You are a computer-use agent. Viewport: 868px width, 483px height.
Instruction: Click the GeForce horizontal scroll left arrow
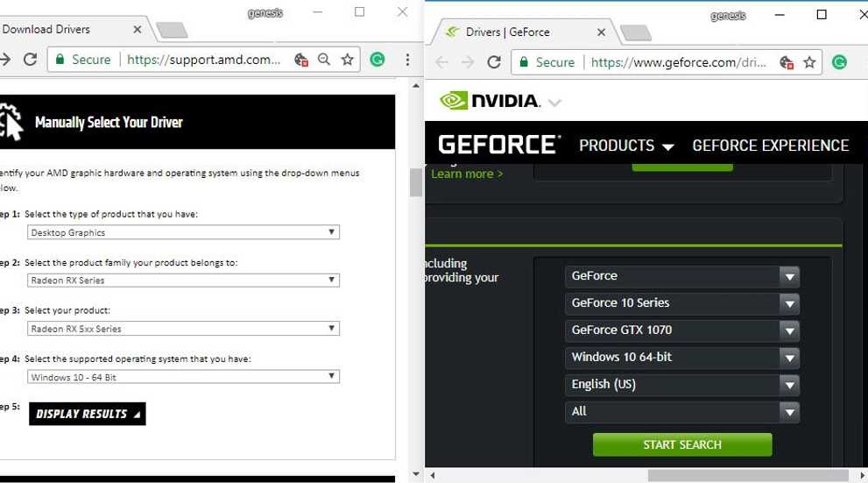click(x=433, y=475)
